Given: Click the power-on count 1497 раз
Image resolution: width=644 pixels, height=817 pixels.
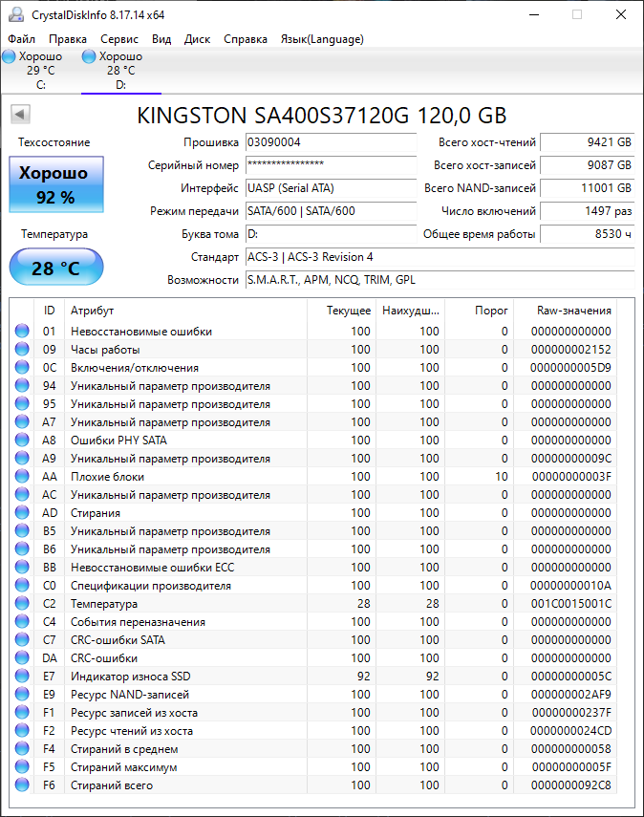Looking at the screenshot, I should (588, 211).
